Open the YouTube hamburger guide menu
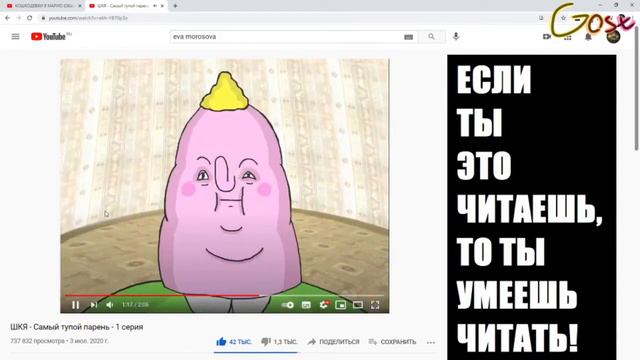This screenshot has height=360, width=640. [x=16, y=37]
